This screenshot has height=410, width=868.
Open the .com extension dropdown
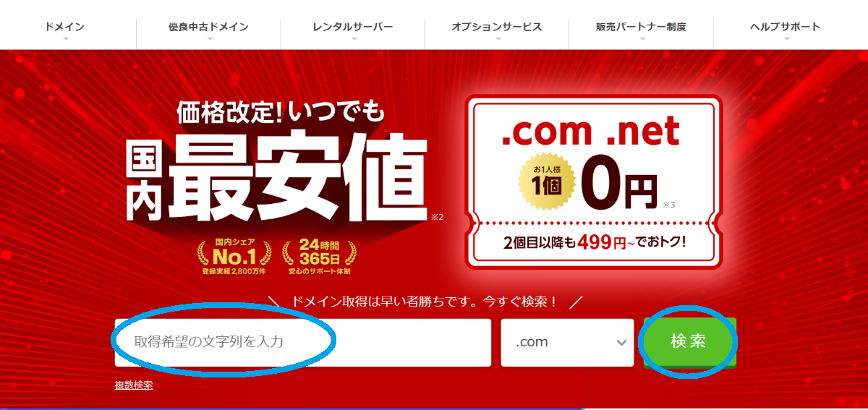(x=567, y=342)
